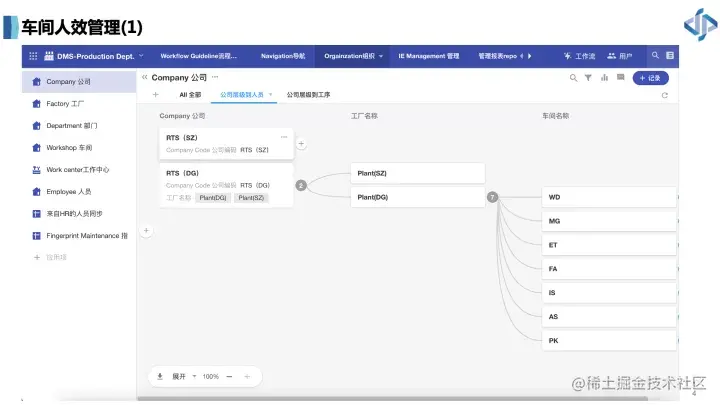The image size is (720, 405).
Task: Select Factory 工厂 in the sidebar
Action: tap(79, 104)
